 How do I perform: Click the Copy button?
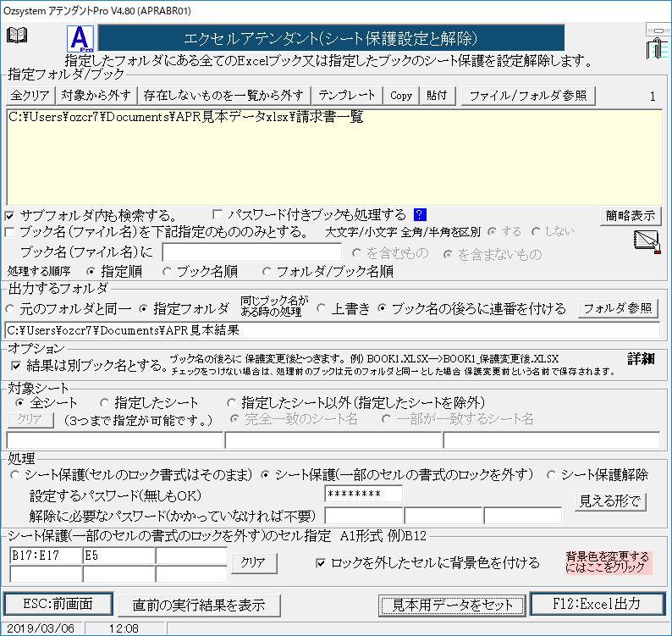[x=401, y=96]
